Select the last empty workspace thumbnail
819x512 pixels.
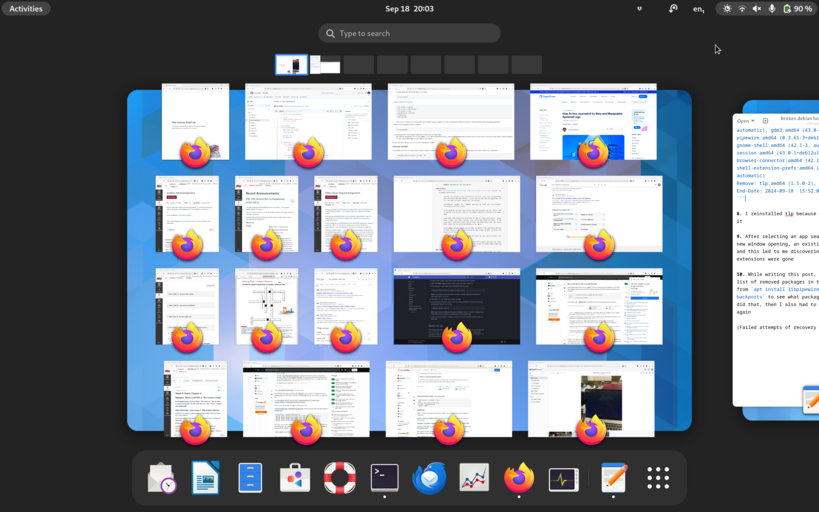526,65
